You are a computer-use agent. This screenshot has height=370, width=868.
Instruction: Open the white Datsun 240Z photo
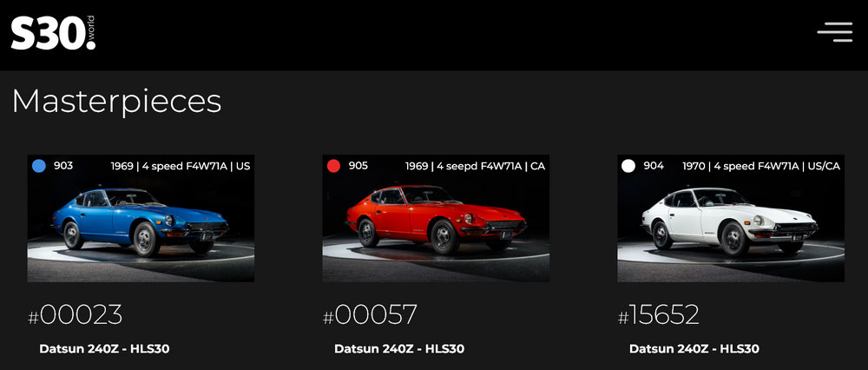[x=731, y=218]
